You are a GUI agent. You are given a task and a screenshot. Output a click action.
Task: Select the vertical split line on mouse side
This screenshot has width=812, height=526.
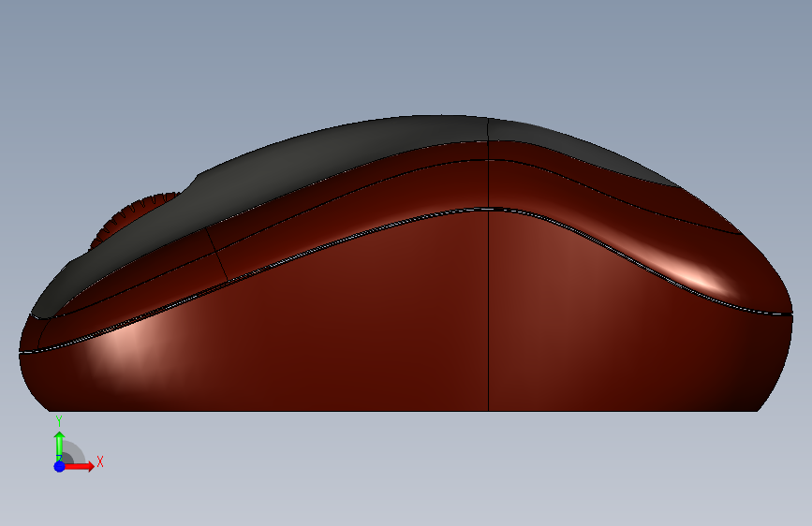click(x=488, y=264)
